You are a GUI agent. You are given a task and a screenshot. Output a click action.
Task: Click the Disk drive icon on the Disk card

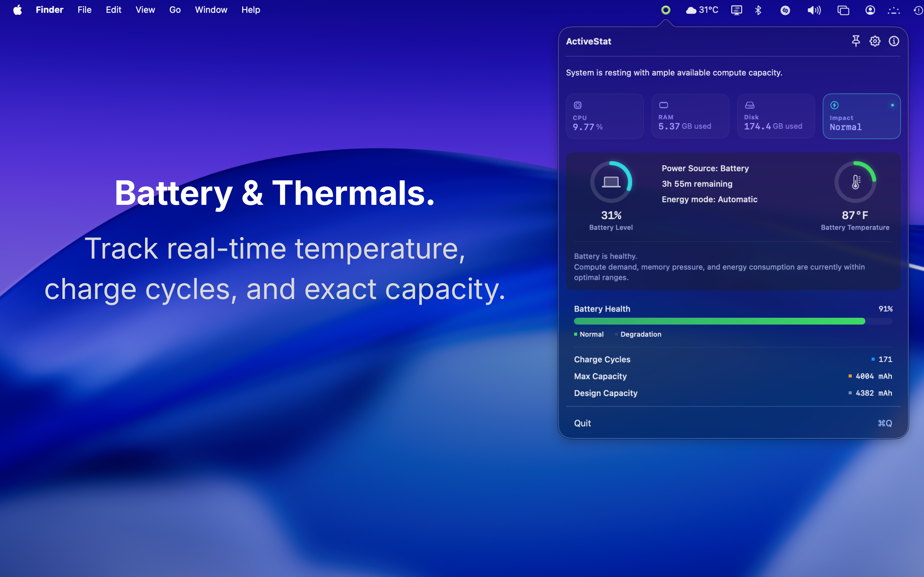pyautogui.click(x=749, y=105)
